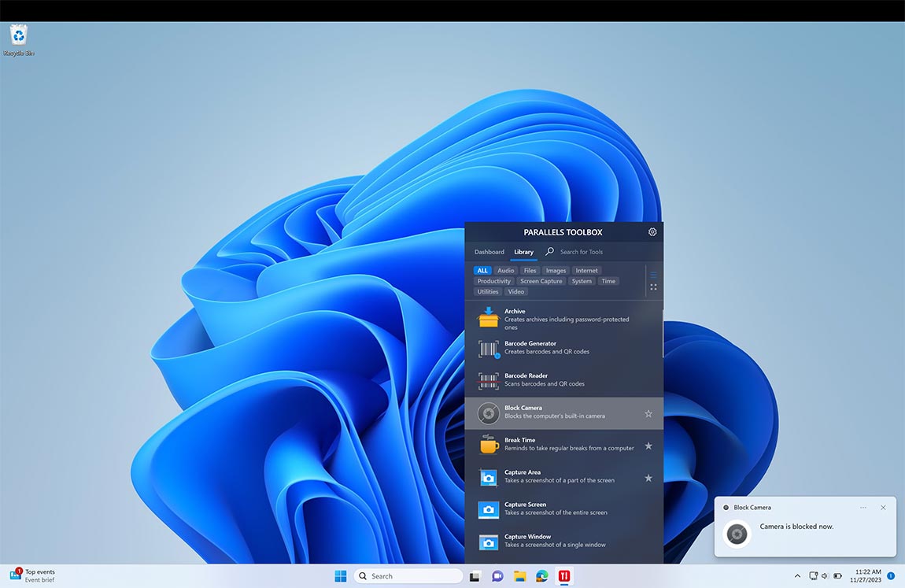Select the Screen Capture category filter

coord(541,280)
